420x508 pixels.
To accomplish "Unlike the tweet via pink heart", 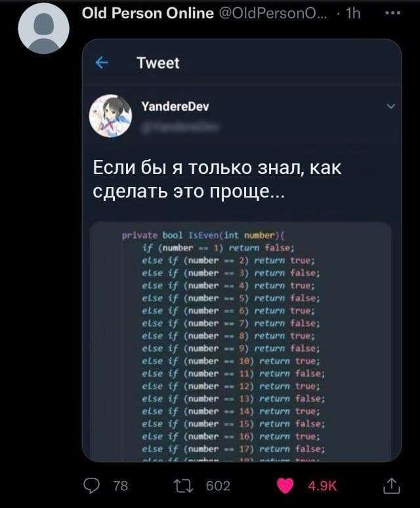I will point(285,486).
